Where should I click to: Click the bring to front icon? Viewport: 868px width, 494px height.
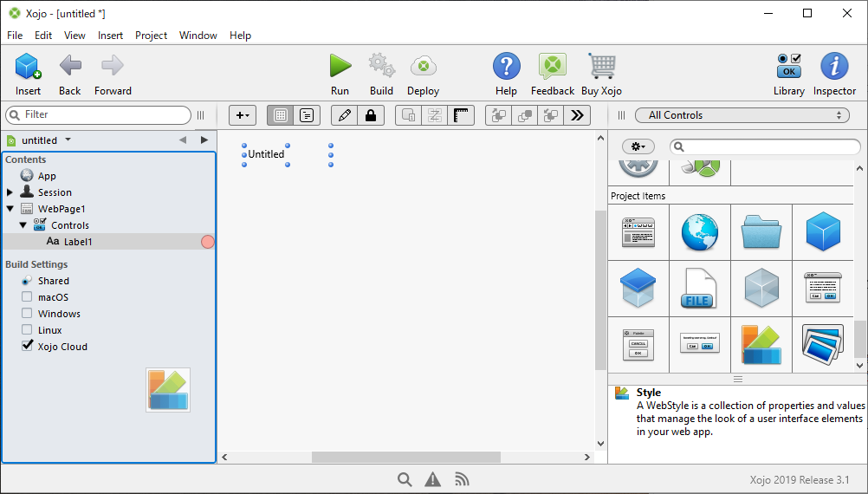525,115
